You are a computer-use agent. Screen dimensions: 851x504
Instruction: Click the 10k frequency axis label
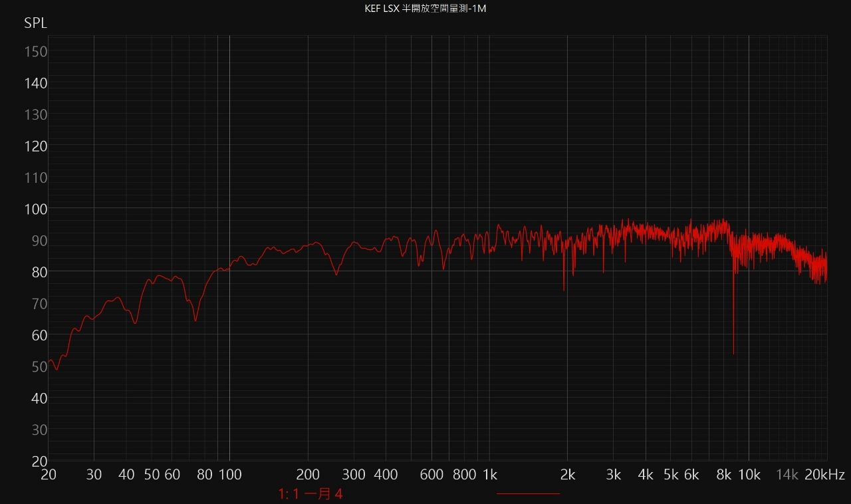[x=749, y=475]
